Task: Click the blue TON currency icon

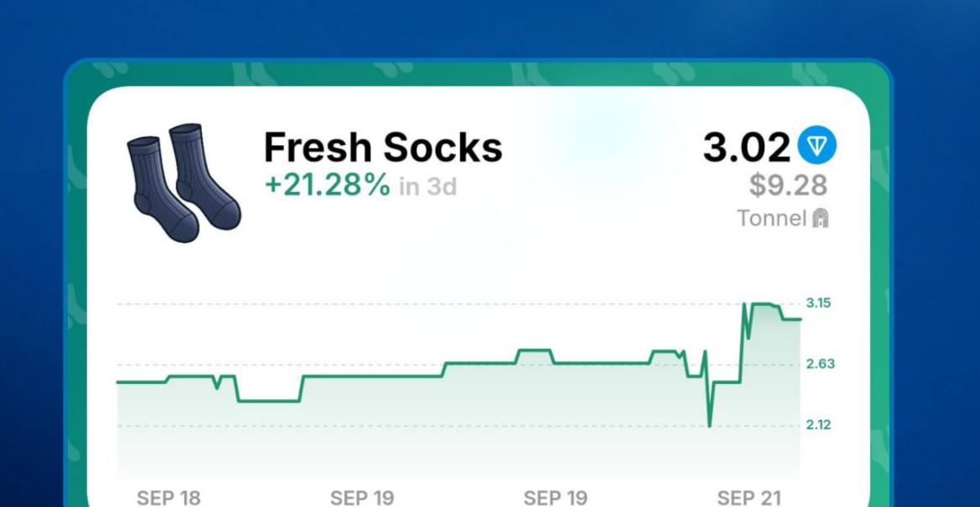Action: pyautogui.click(x=817, y=146)
